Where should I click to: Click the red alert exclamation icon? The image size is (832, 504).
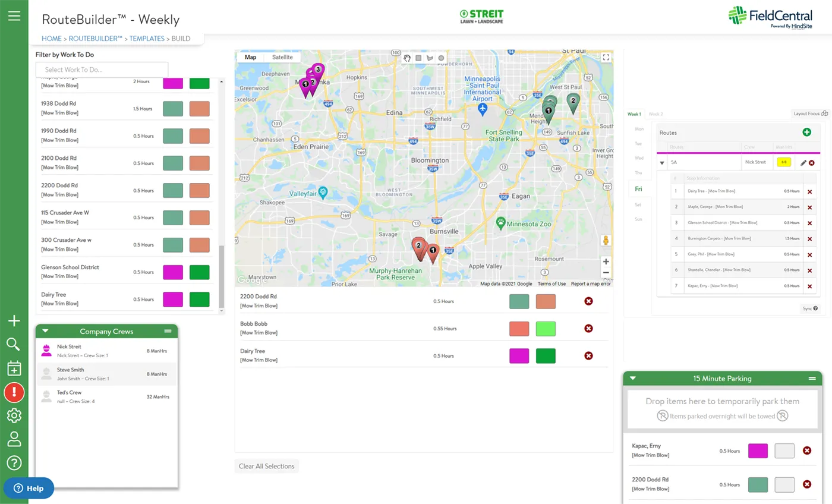click(14, 392)
